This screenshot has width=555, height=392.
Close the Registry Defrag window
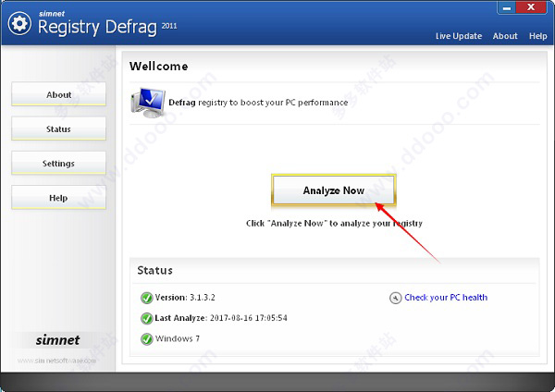point(531,7)
